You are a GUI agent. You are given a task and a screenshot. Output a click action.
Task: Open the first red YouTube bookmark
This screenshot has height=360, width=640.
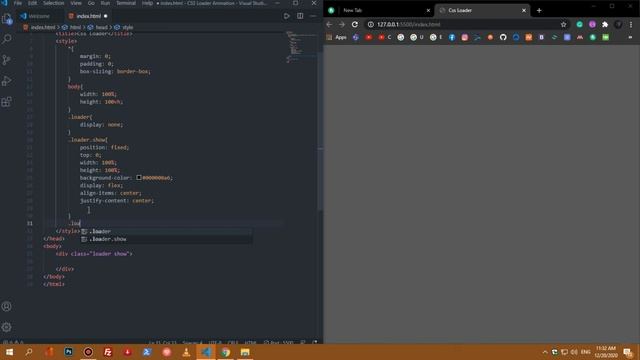pyautogui.click(x=369, y=37)
